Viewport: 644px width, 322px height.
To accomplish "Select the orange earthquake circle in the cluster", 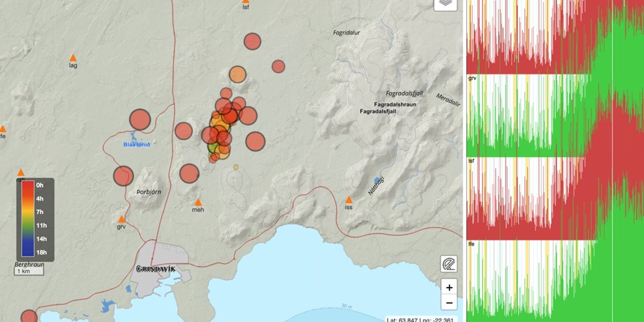I will pyautogui.click(x=237, y=74).
